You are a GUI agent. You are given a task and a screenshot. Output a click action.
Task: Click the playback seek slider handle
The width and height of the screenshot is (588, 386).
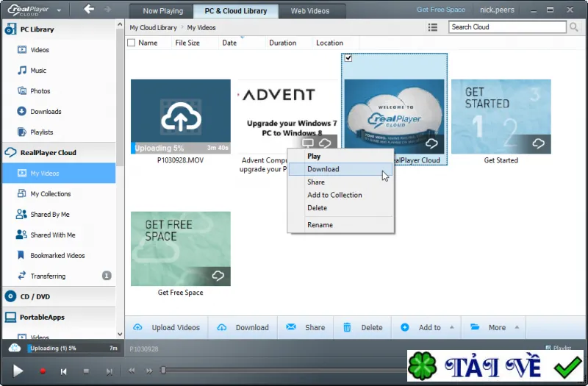163,371
